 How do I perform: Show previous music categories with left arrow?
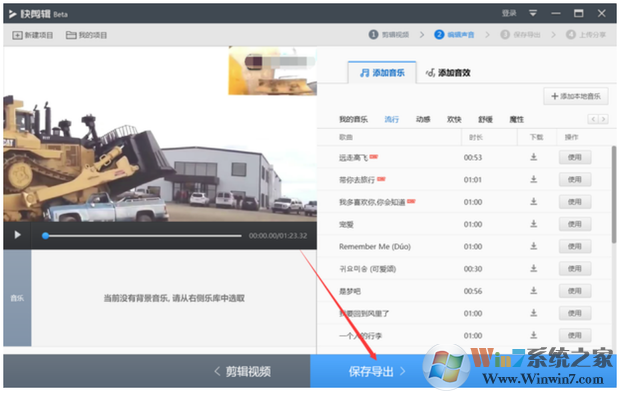coord(593,119)
